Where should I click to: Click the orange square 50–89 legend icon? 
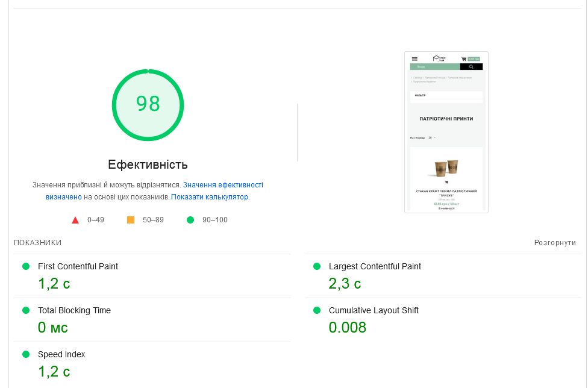click(131, 220)
